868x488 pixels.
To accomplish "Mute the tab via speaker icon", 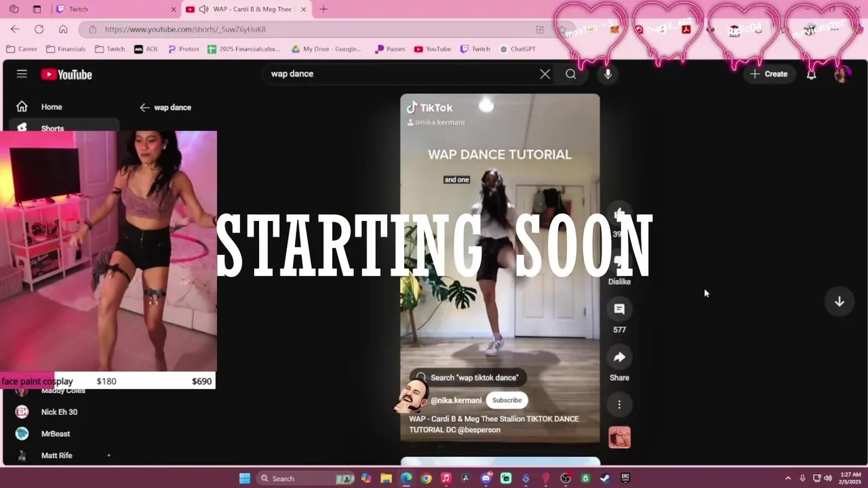I will point(203,9).
